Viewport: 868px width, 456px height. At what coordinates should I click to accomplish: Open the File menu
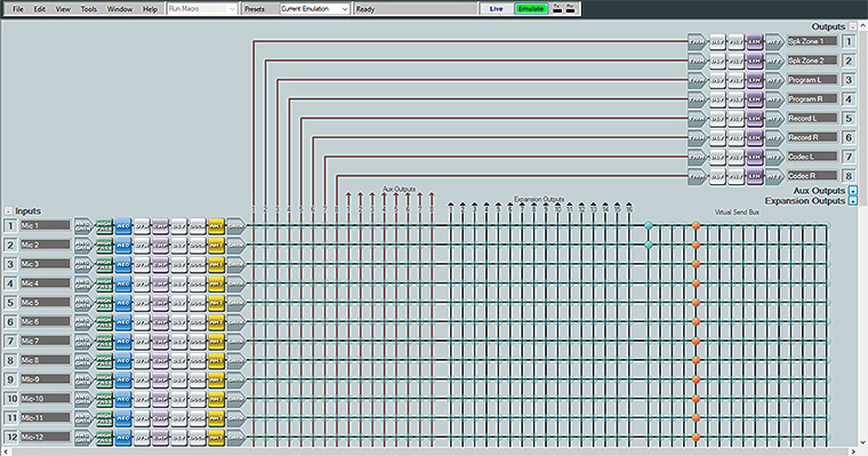click(18, 9)
